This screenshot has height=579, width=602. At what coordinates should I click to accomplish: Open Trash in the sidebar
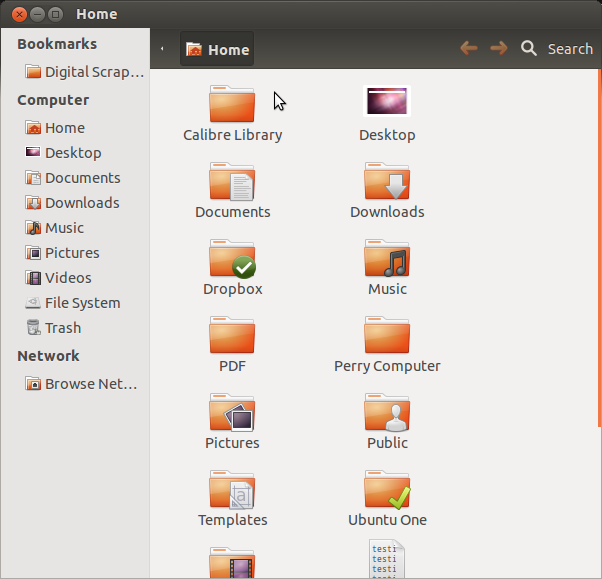click(x=53, y=328)
